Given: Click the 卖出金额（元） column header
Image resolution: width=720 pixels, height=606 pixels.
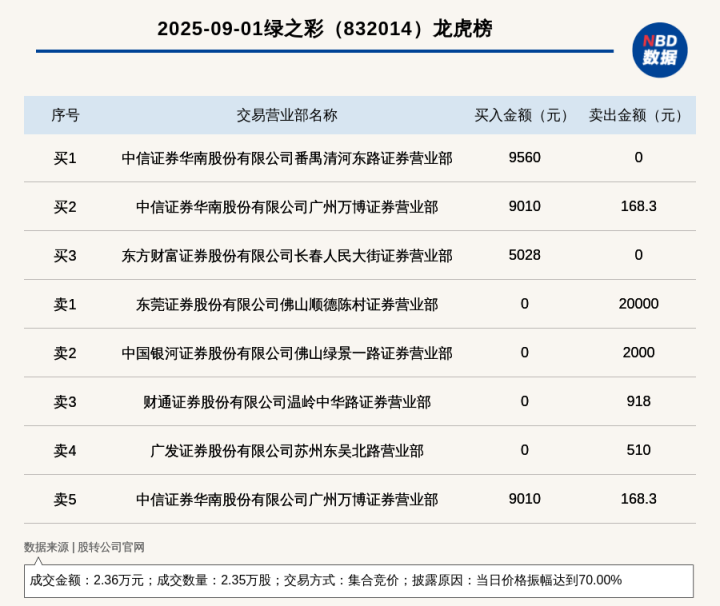Looking at the screenshot, I should (x=638, y=115).
